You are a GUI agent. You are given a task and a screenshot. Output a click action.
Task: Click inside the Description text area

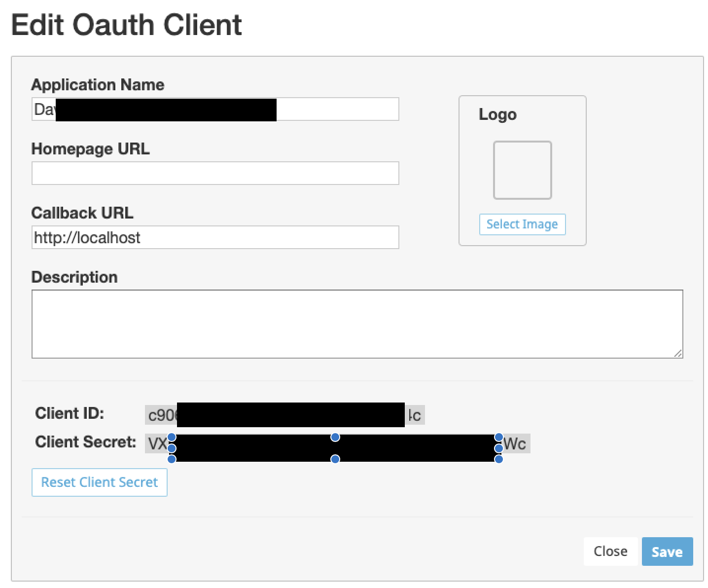pyautogui.click(x=357, y=324)
